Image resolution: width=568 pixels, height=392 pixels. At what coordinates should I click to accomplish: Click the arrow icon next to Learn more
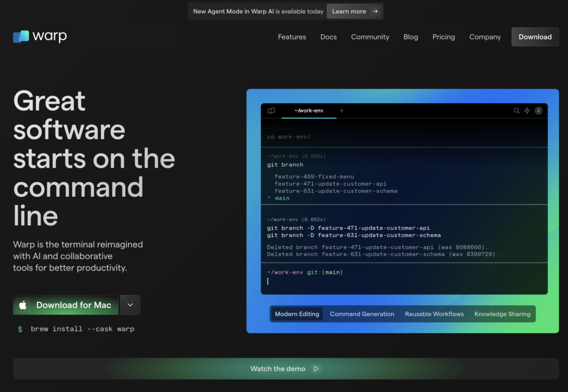[x=376, y=11]
